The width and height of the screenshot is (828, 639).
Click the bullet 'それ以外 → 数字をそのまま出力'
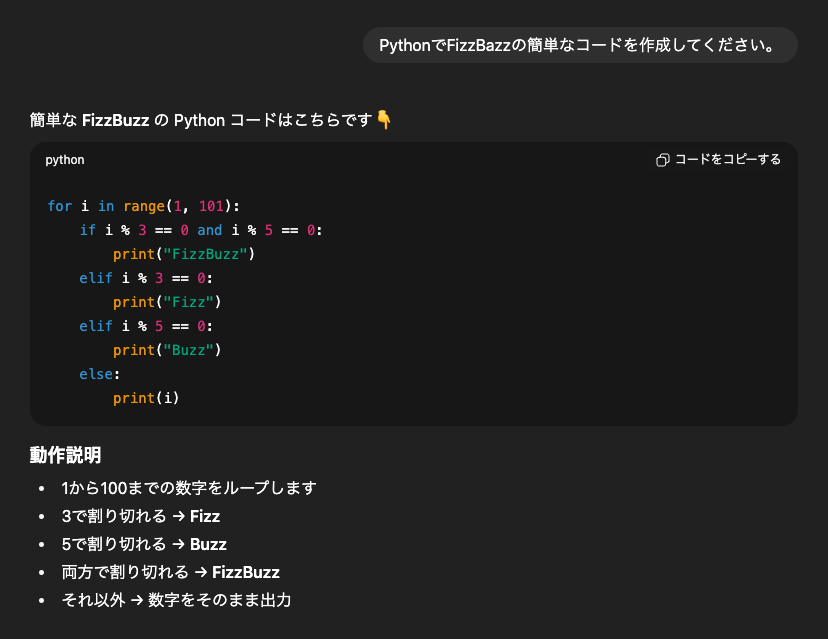pyautogui.click(x=176, y=600)
